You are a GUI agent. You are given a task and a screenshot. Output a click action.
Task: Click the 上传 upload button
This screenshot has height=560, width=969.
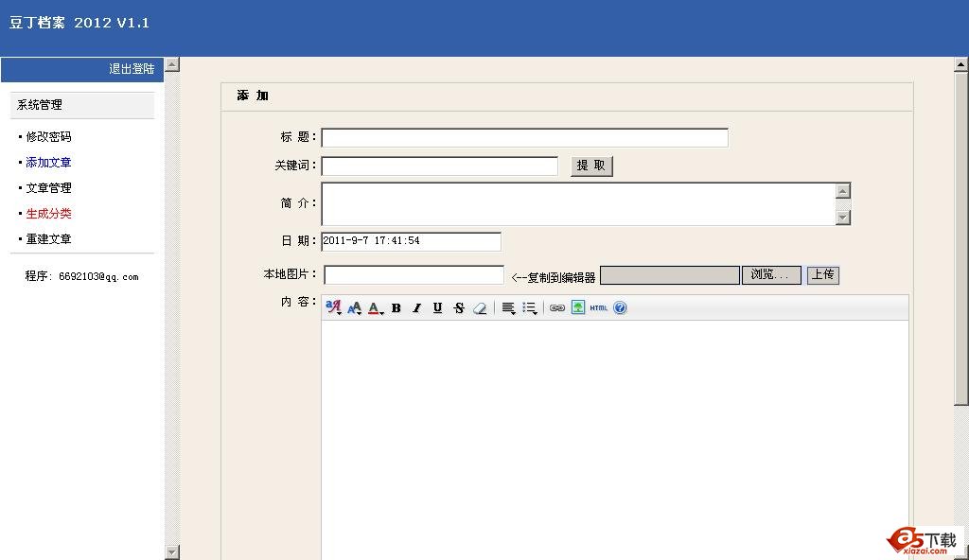[x=822, y=274]
